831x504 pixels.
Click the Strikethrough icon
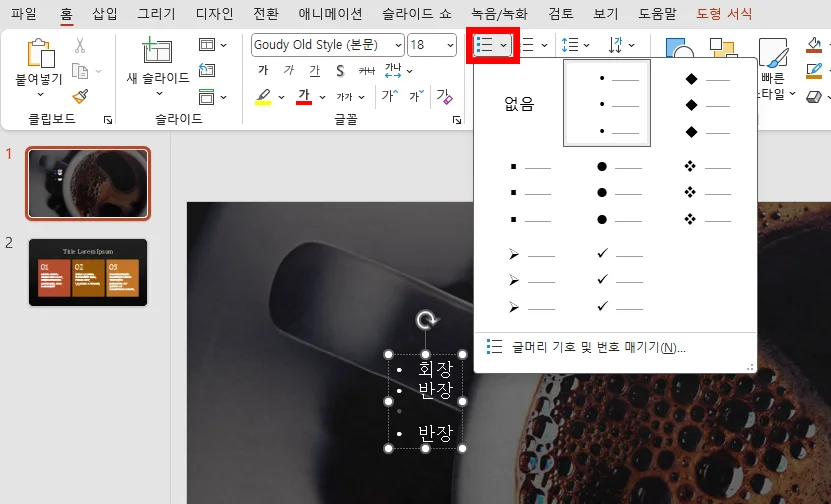(367, 70)
